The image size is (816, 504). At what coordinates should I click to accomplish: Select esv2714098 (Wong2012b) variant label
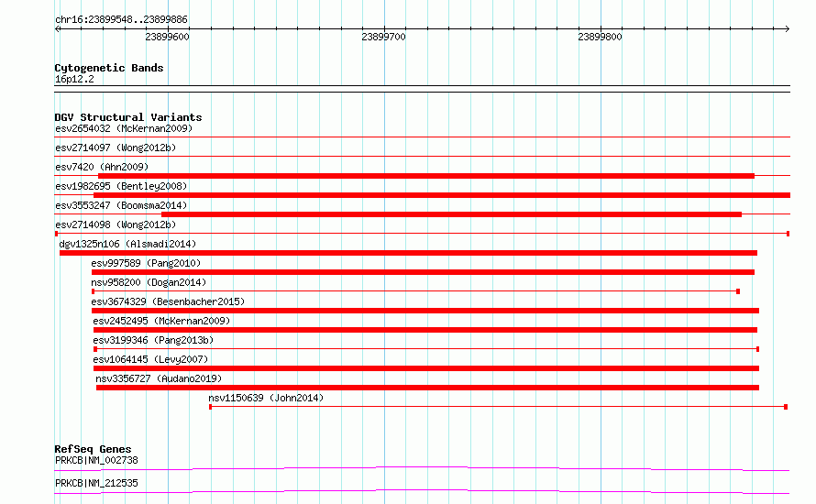point(116,225)
